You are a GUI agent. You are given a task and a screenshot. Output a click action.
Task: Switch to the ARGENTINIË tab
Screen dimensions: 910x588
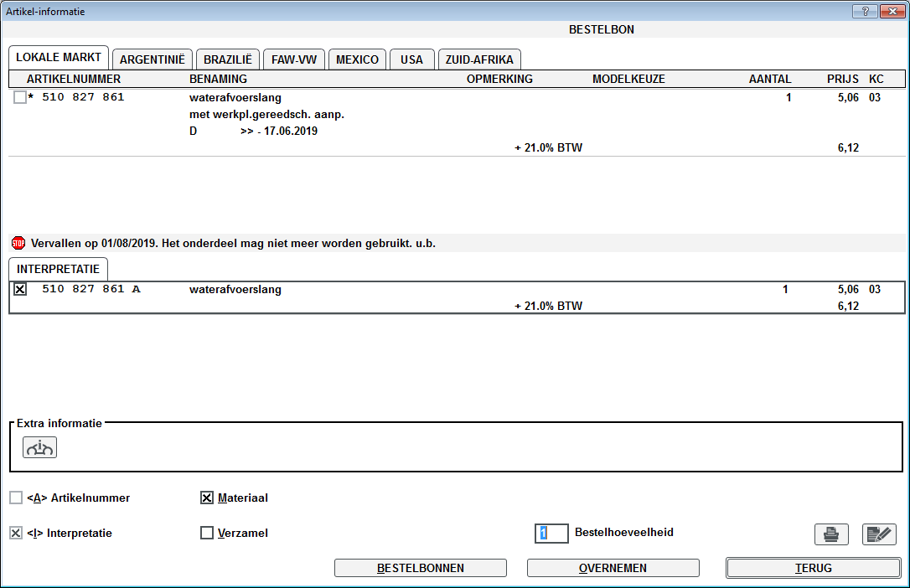tap(153, 59)
